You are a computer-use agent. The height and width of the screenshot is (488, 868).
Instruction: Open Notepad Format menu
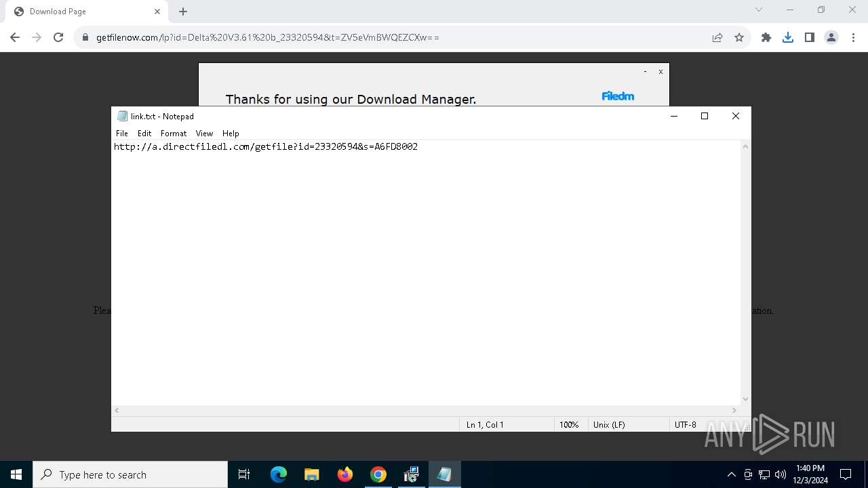(174, 134)
